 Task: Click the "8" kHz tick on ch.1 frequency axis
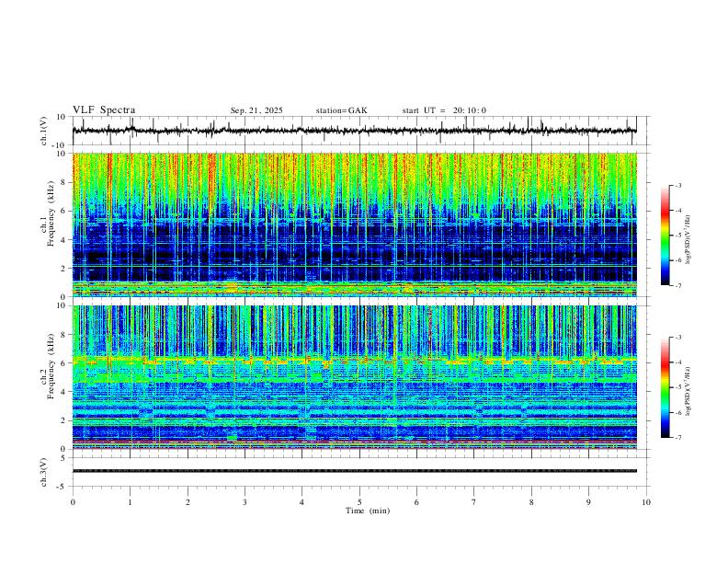pos(64,182)
